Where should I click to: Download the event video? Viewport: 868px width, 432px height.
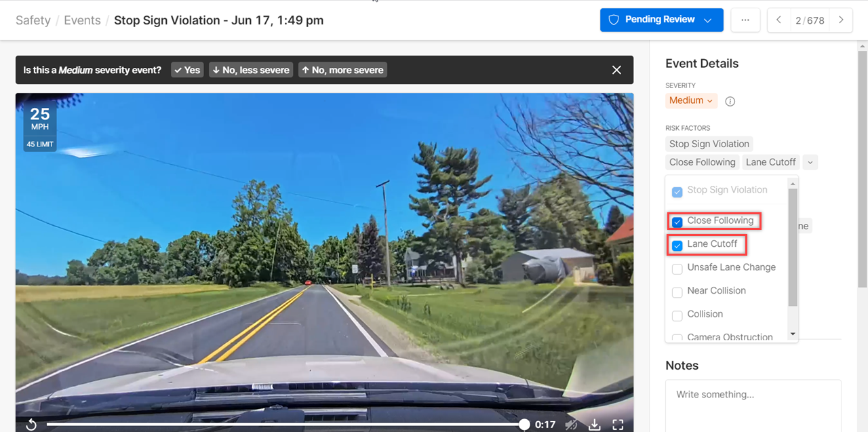[595, 425]
